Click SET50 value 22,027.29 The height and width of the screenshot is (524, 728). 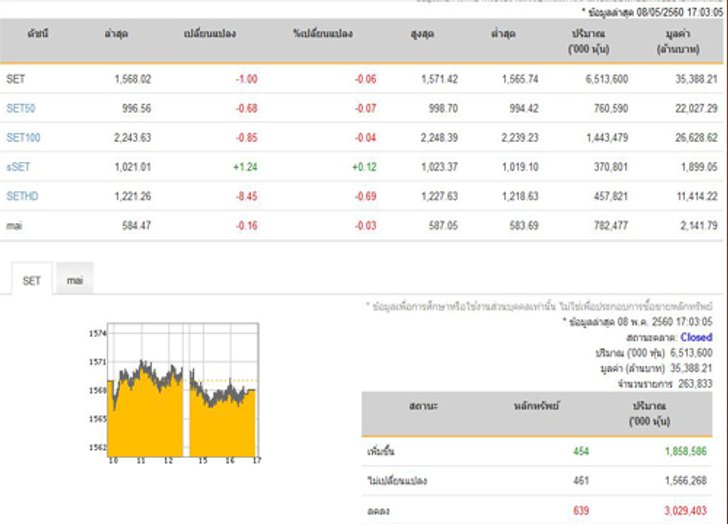(696, 109)
